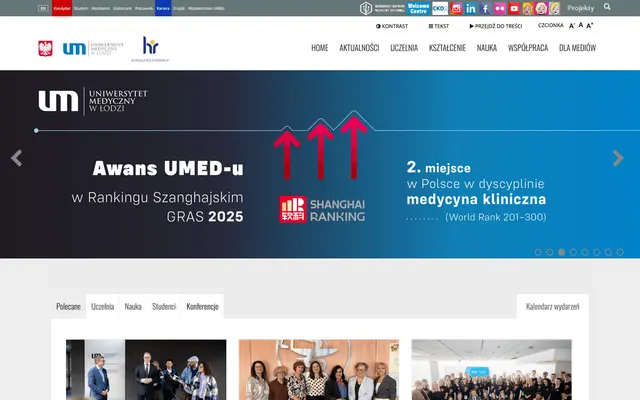This screenshot has width=640, height=400.
Task: Open Kalendarz wydarzeń tab
Action: click(553, 307)
